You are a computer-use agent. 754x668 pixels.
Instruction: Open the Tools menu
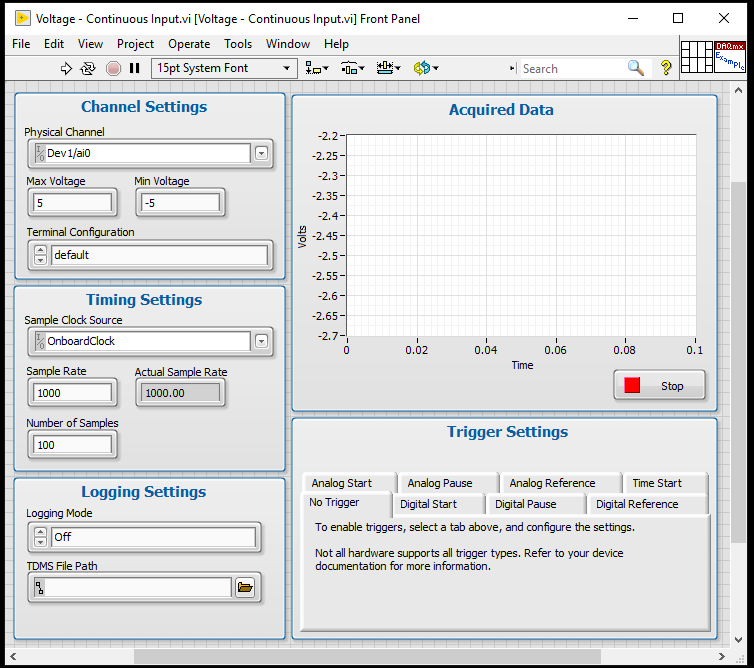238,44
